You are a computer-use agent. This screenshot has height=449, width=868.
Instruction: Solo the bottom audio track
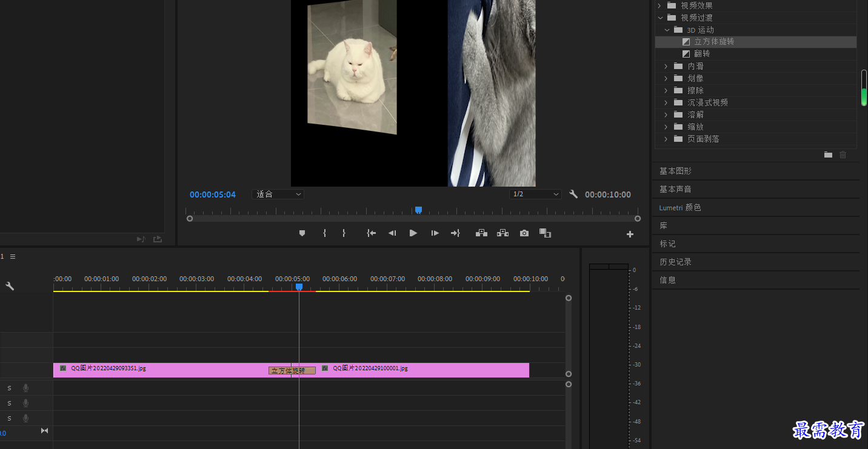pos(9,418)
